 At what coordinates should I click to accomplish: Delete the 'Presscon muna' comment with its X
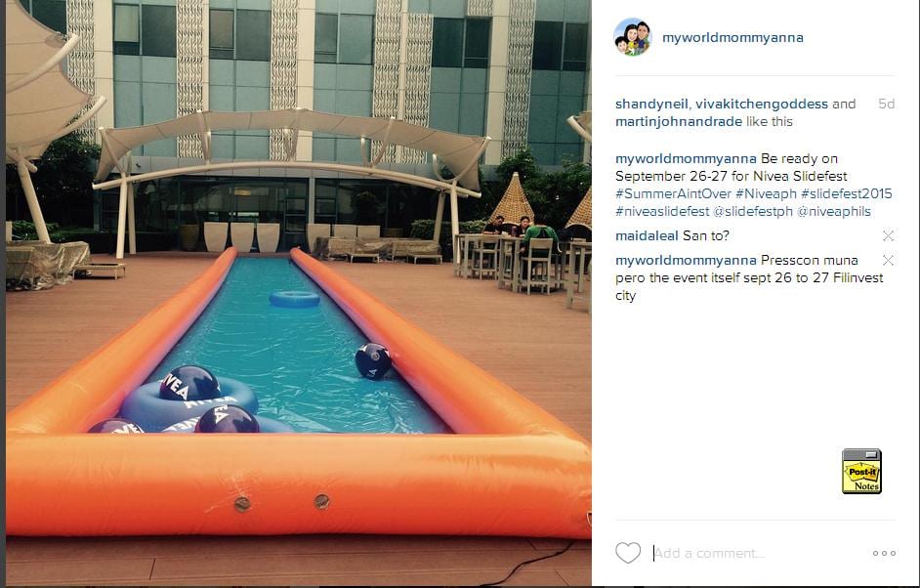[889, 260]
